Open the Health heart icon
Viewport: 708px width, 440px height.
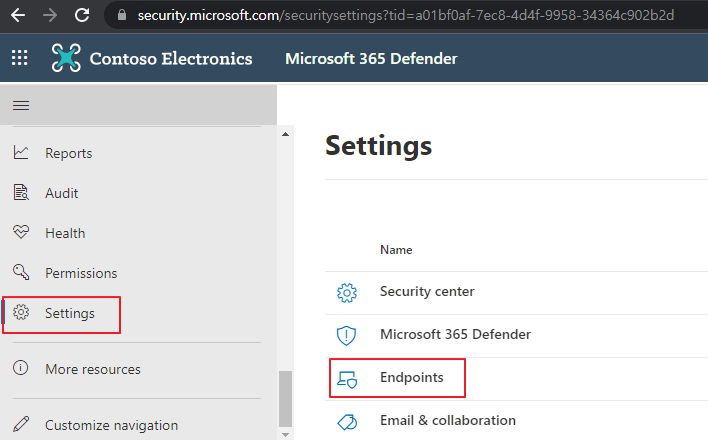click(x=21, y=232)
